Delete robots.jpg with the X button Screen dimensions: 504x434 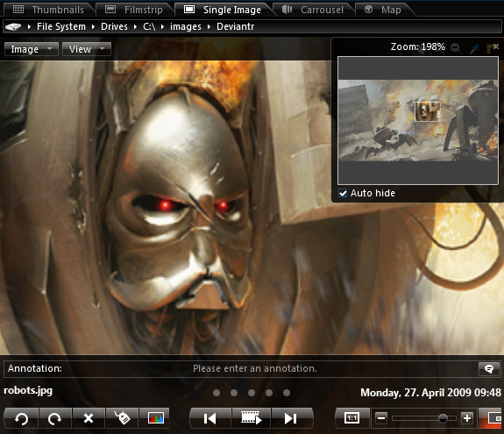[89, 418]
